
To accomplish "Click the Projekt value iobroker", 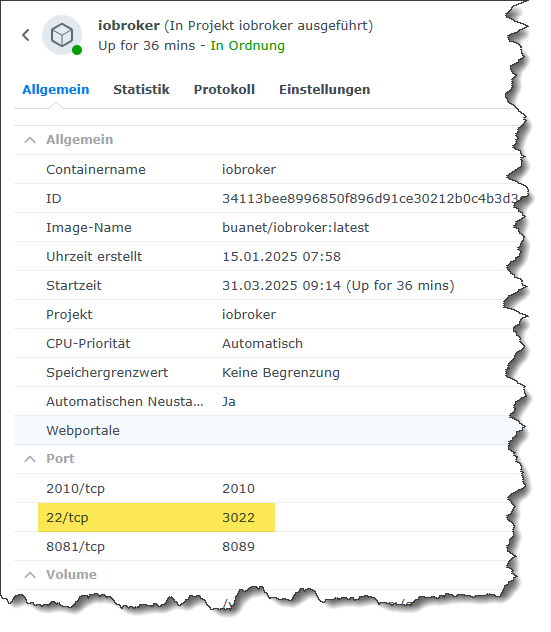I will [x=249, y=314].
